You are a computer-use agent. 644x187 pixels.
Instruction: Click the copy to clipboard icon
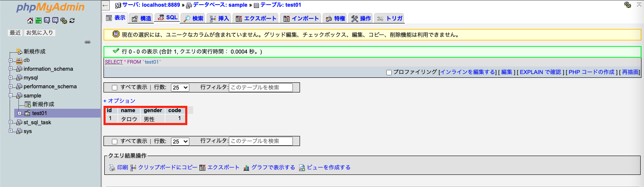pos(133,167)
